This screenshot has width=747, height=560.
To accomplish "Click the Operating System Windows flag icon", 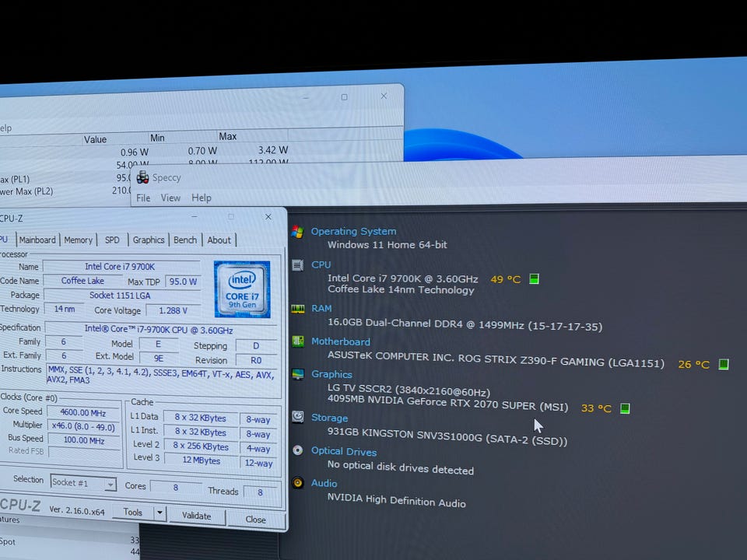I will 298,232.
